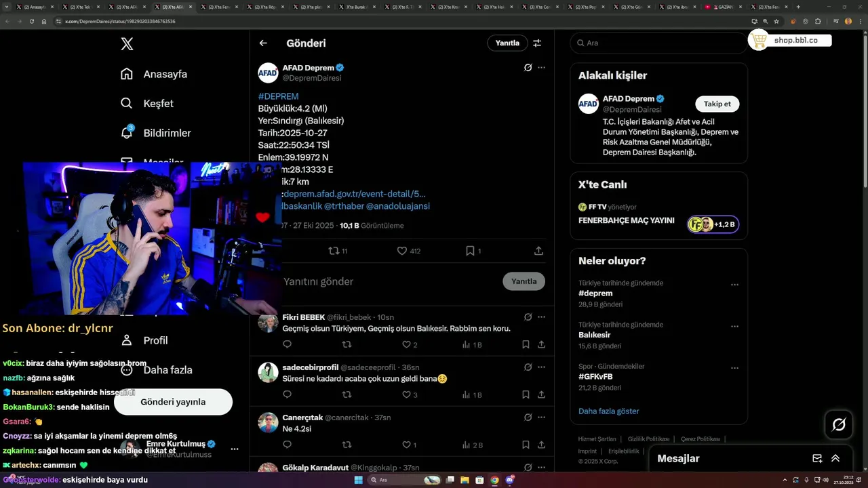Screen dimensions: 868x488
Task: Click the #DEPREM hashtag in the post
Action: 278,96
